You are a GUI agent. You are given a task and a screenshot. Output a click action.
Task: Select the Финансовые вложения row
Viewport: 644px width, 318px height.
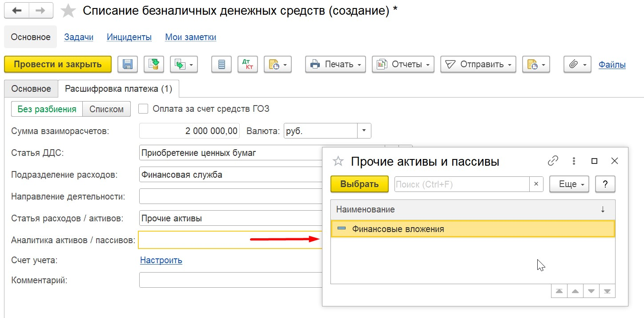pos(473,229)
